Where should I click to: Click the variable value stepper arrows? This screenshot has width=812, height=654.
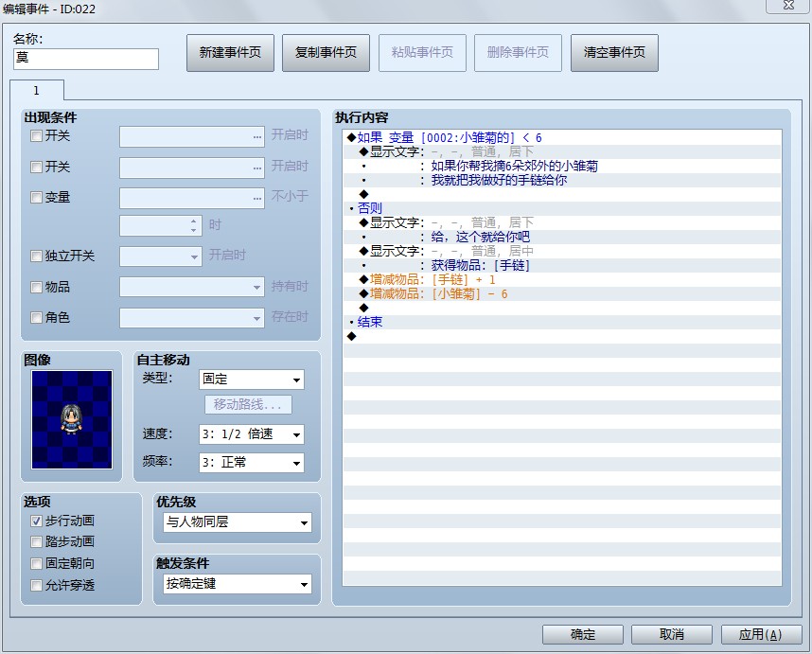193,225
